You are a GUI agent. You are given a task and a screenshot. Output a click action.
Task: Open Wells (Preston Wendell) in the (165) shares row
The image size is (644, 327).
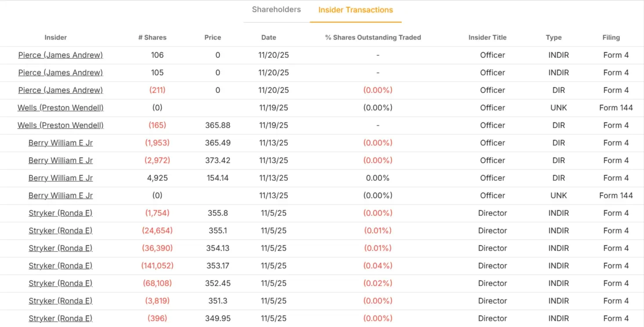tap(60, 125)
